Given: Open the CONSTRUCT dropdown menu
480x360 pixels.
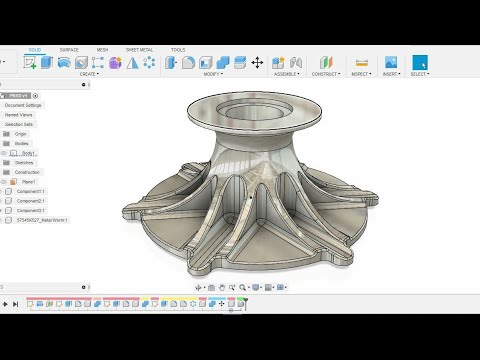Looking at the screenshot, I should [326, 74].
